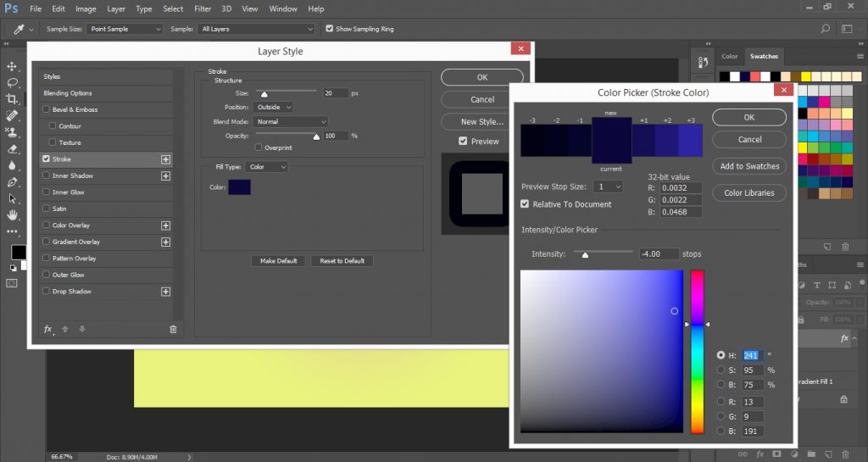Open the workspace switcher icon
Screen dimensions: 868x462
coord(847,29)
